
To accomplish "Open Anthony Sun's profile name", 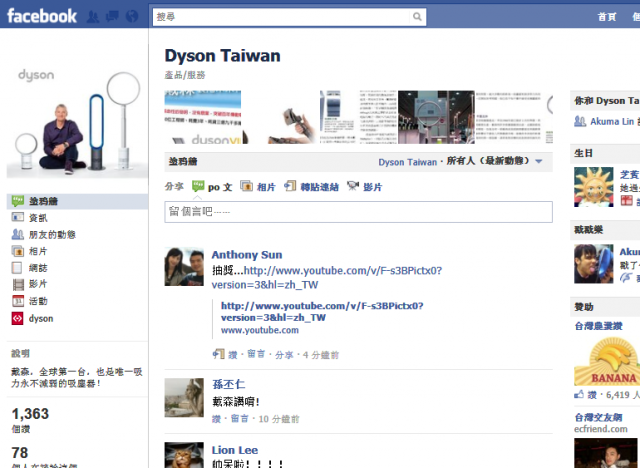I will (247, 255).
